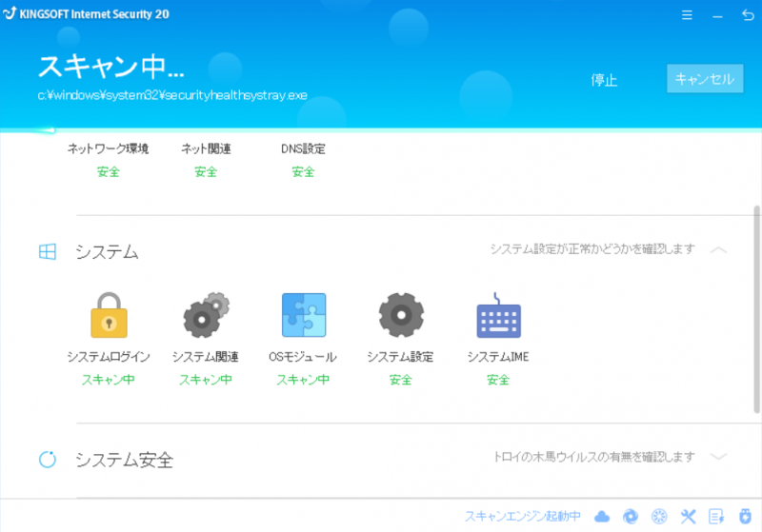762x532 pixels.
Task: Click 安全 status under システムIME
Action: [x=498, y=380]
